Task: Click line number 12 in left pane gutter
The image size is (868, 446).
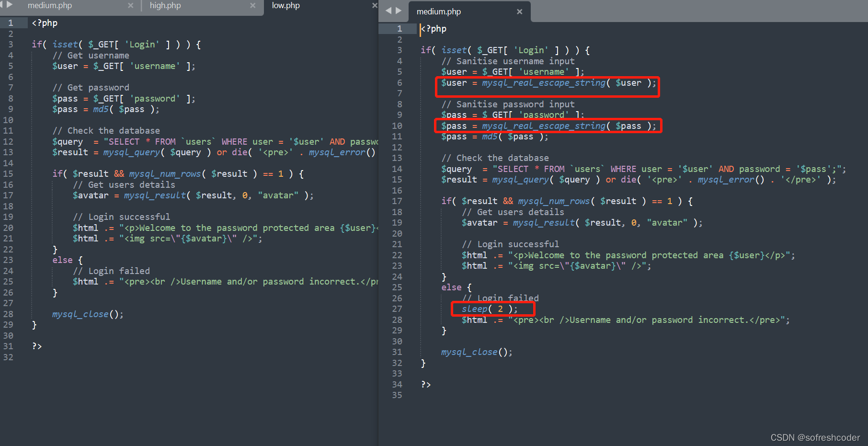Action: (x=9, y=142)
